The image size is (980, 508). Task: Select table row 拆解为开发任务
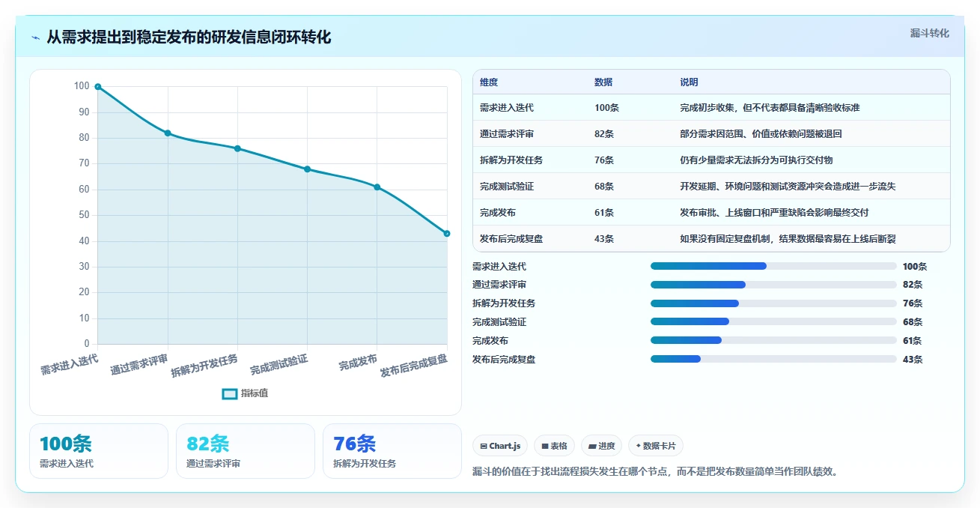pos(711,160)
